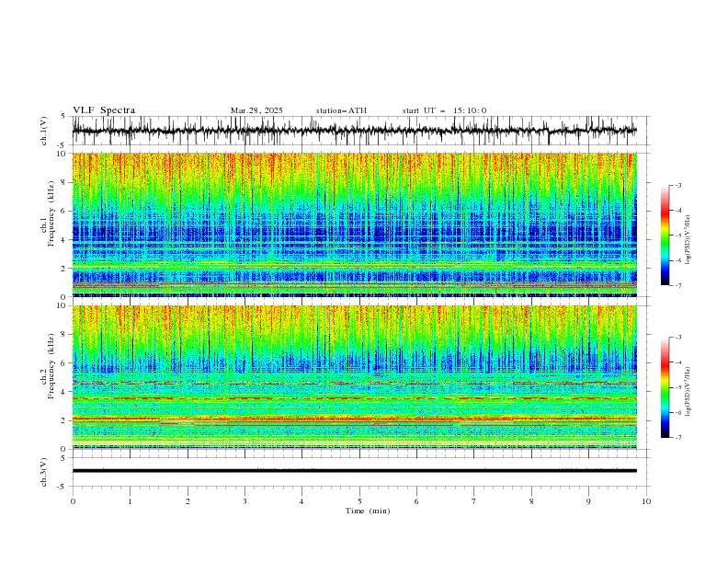
Task: Select the "Mar.28, 2025" date label
Action: (x=256, y=110)
